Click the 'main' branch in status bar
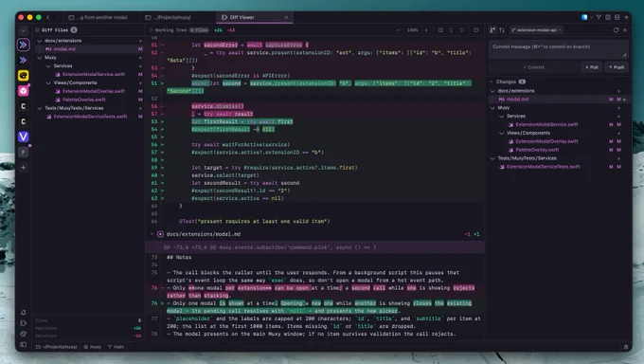 [x=116, y=347]
